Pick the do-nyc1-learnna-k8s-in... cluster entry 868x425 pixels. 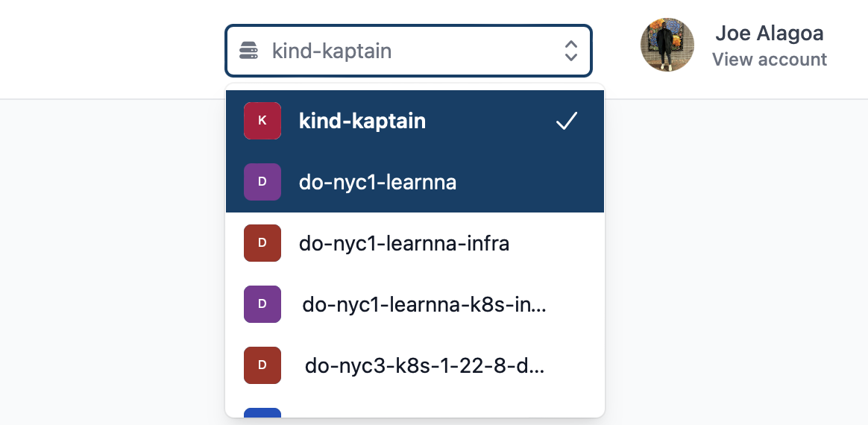pos(424,304)
